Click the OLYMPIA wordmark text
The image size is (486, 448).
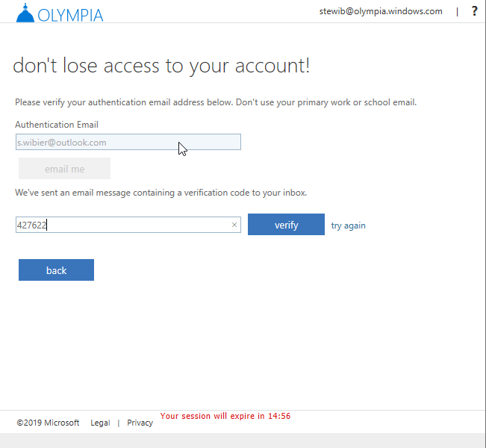pos(71,15)
